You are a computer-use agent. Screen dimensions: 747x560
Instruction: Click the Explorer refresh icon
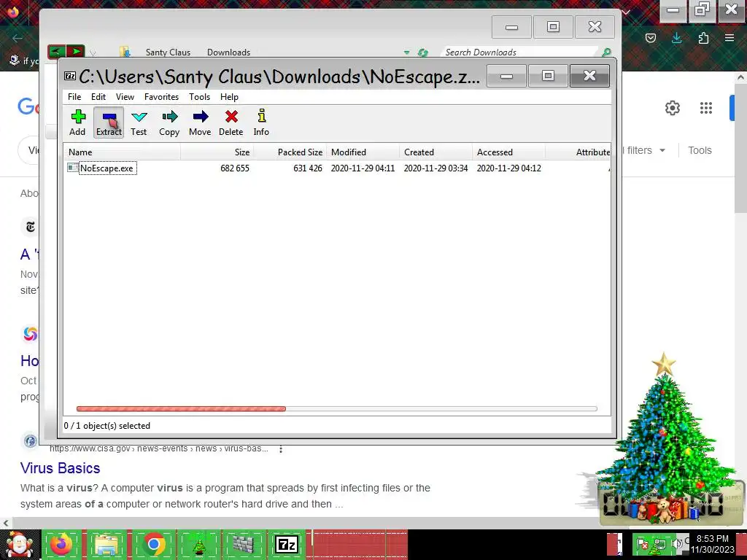coord(422,52)
